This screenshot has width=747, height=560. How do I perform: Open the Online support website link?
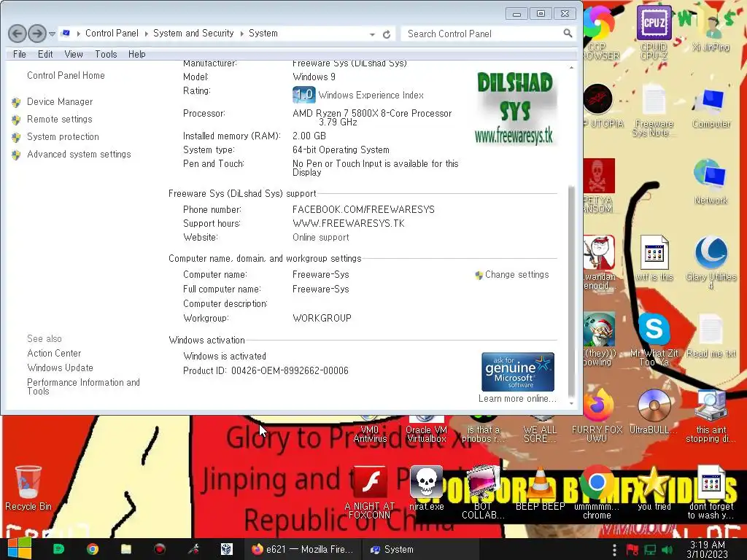point(321,237)
